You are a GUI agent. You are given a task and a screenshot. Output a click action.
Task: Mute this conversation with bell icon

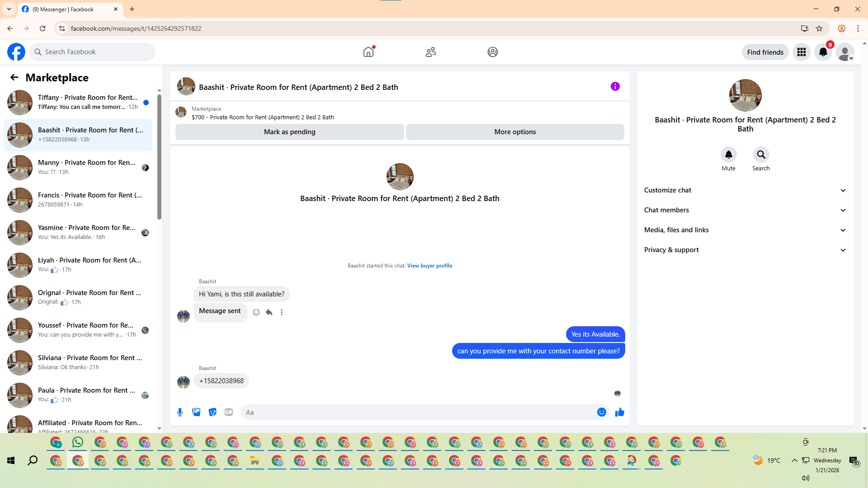[x=728, y=155]
